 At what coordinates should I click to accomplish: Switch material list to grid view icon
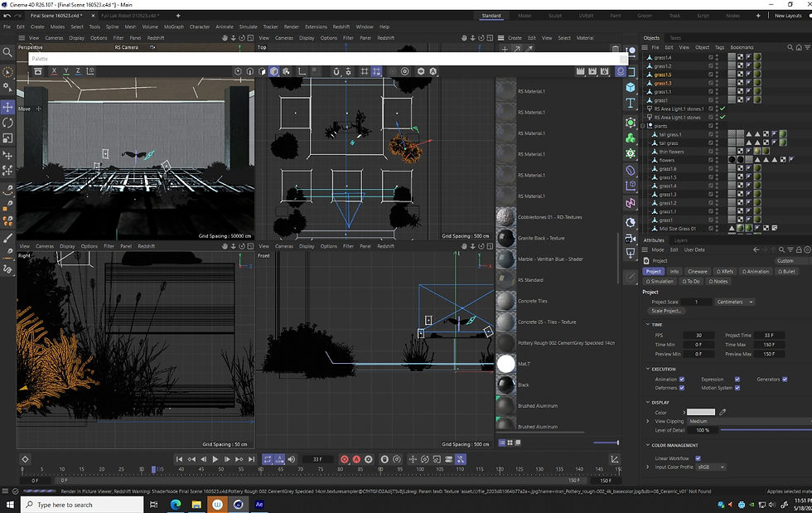coord(510,443)
